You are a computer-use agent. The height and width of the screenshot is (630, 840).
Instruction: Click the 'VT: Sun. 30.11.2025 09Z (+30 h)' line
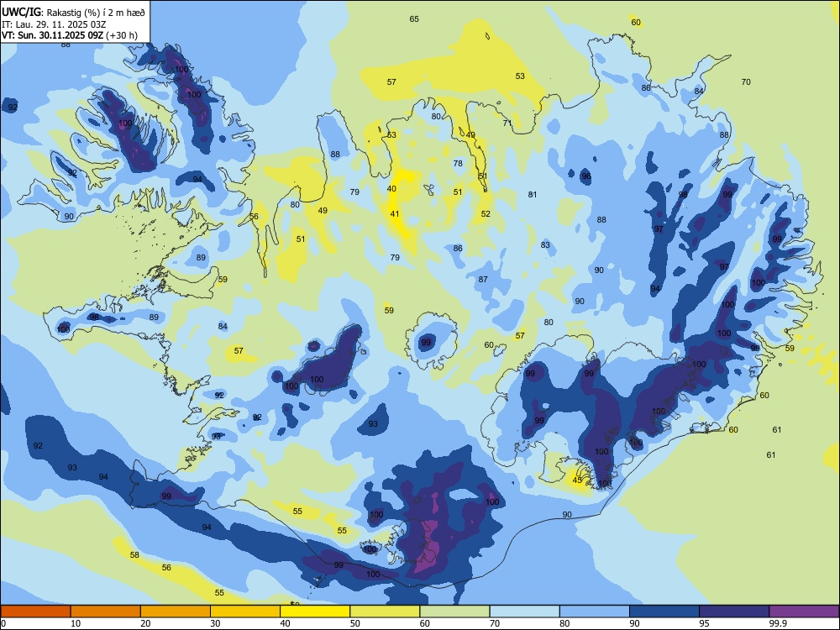tap(70, 35)
